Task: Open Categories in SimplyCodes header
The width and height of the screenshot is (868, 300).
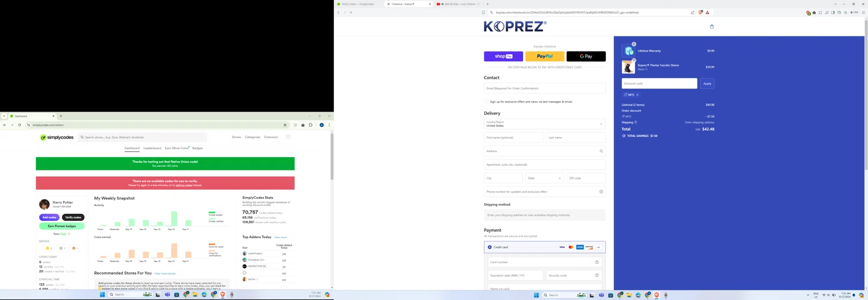Action: pos(252,137)
